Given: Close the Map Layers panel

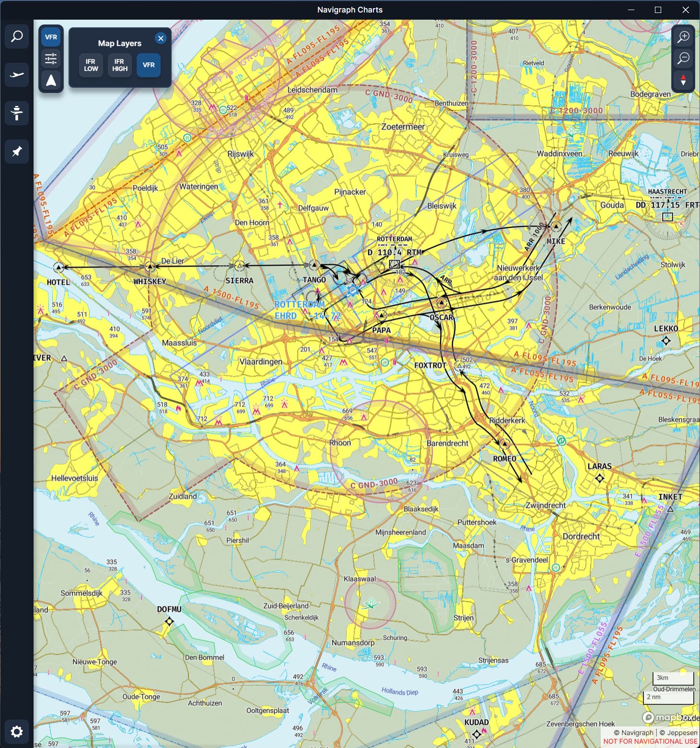Looking at the screenshot, I should 161,38.
